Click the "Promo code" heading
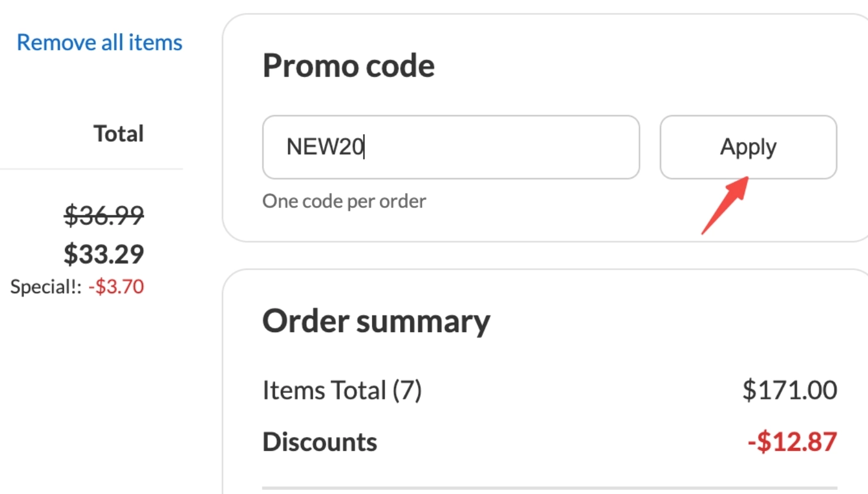868x494 pixels. pyautogui.click(x=348, y=65)
